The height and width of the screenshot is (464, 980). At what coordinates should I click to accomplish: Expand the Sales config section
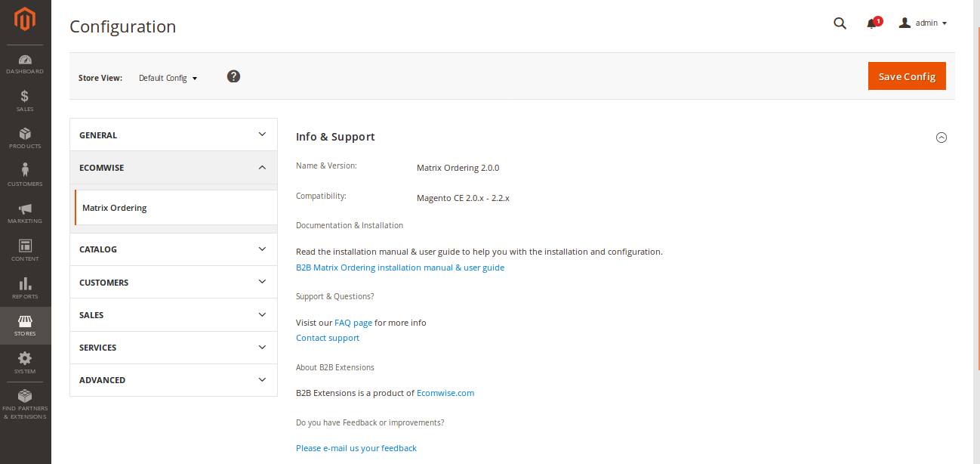pos(173,315)
